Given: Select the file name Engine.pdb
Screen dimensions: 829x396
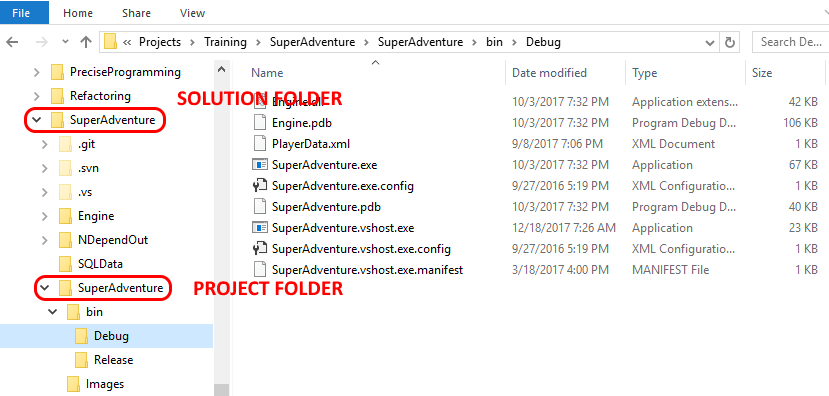Looking at the screenshot, I should point(302,123).
